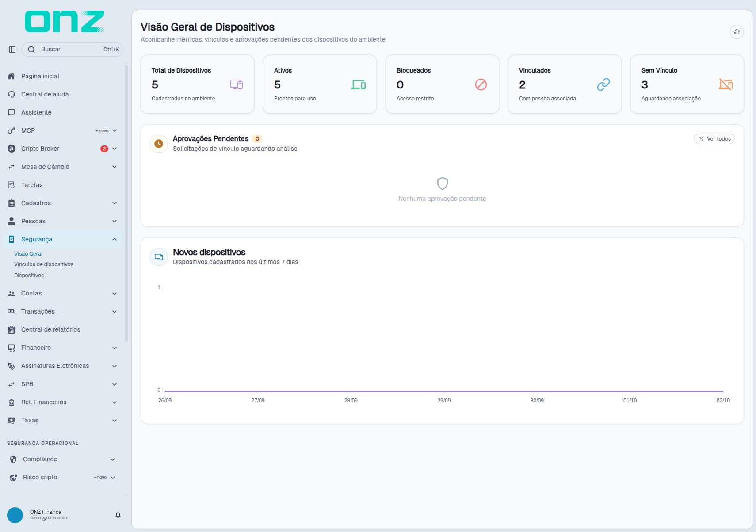Expand the Contas submenu
The height and width of the screenshot is (532, 756).
pyautogui.click(x=115, y=294)
